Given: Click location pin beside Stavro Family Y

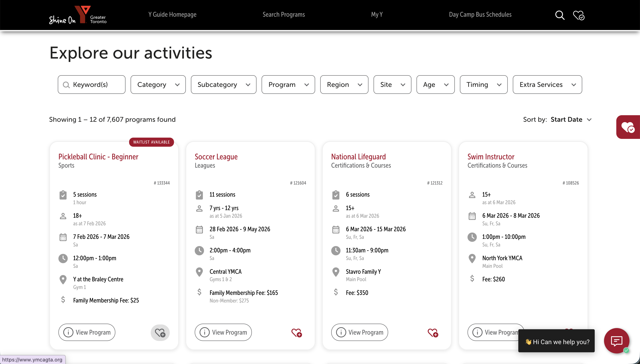Looking at the screenshot, I should click(x=336, y=272).
